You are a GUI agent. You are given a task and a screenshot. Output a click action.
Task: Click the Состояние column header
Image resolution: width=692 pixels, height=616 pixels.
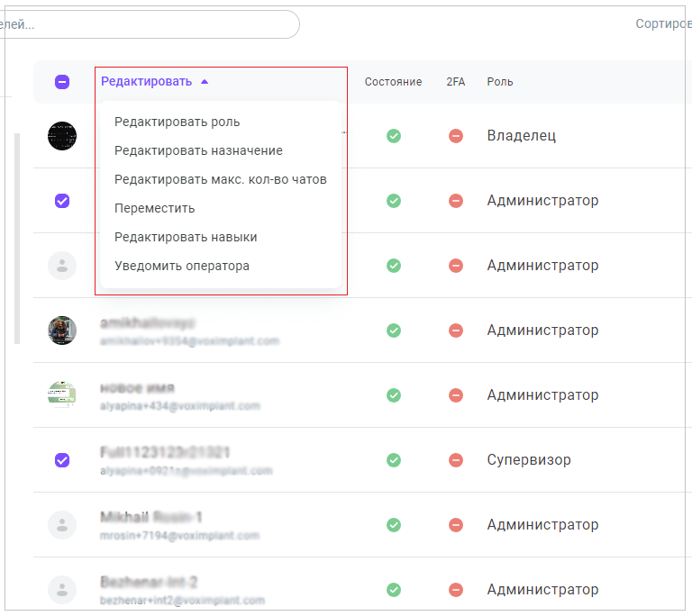pos(393,82)
